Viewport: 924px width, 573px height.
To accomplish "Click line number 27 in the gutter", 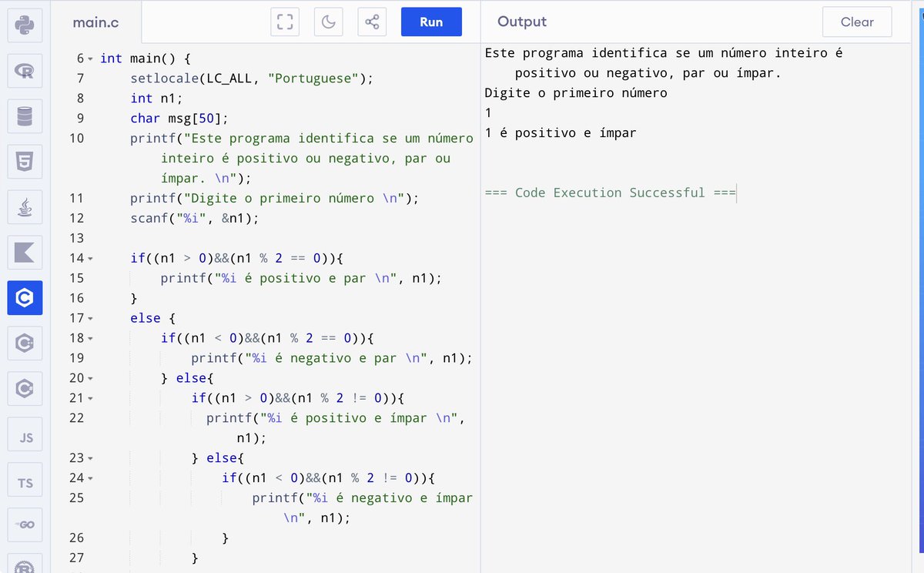I will (76, 558).
